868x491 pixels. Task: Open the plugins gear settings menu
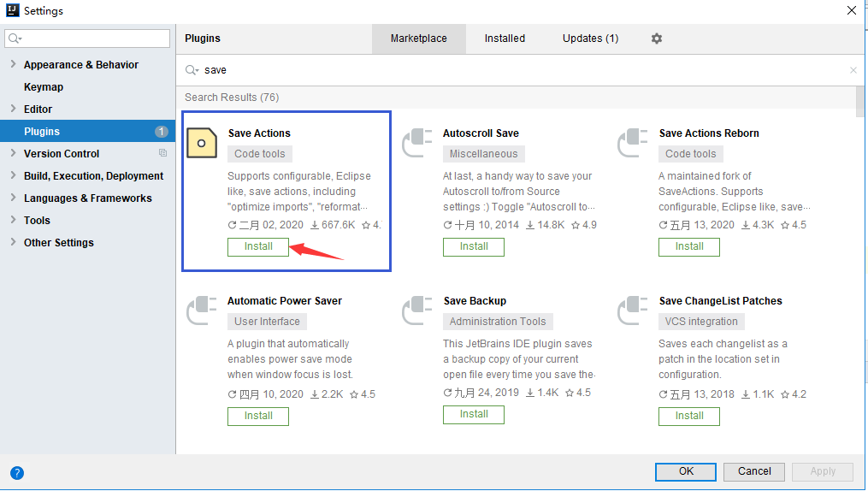click(657, 38)
